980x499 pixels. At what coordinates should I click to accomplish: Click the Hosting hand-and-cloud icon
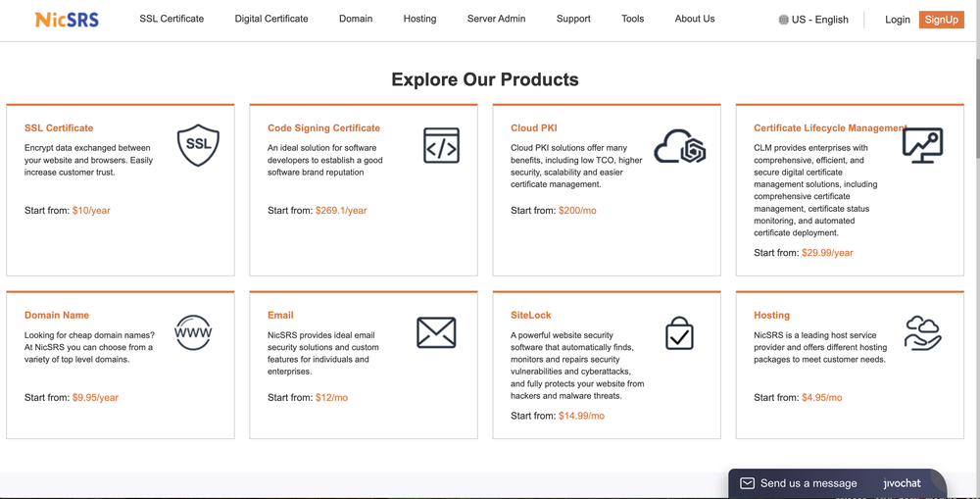(x=922, y=332)
